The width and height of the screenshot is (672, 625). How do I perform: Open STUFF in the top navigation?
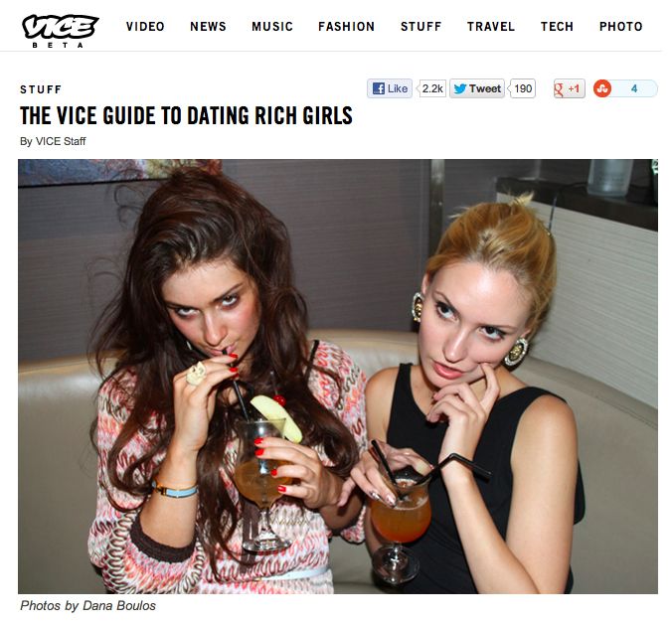point(420,27)
